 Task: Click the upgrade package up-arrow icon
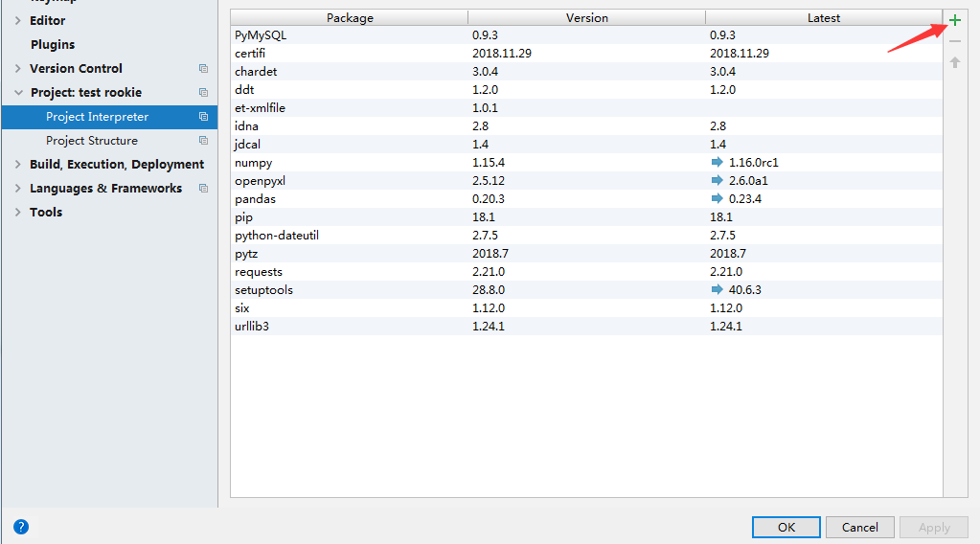coord(954,62)
